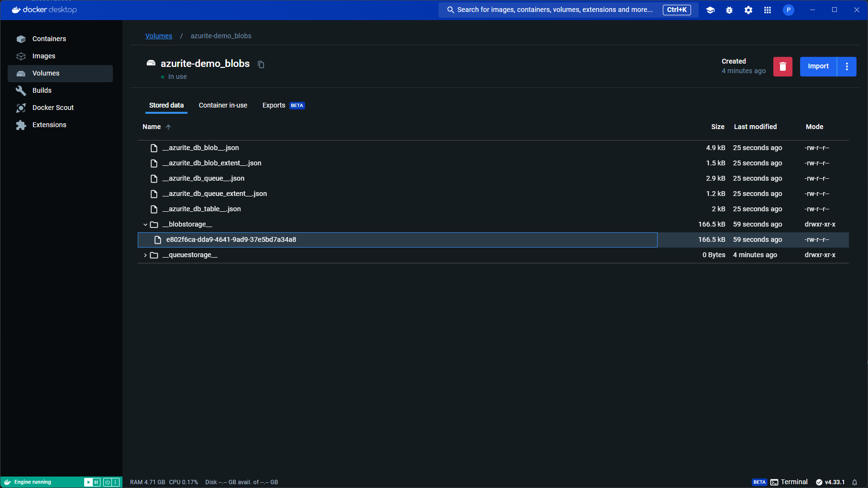Open Containers from the sidebar

click(x=60, y=39)
